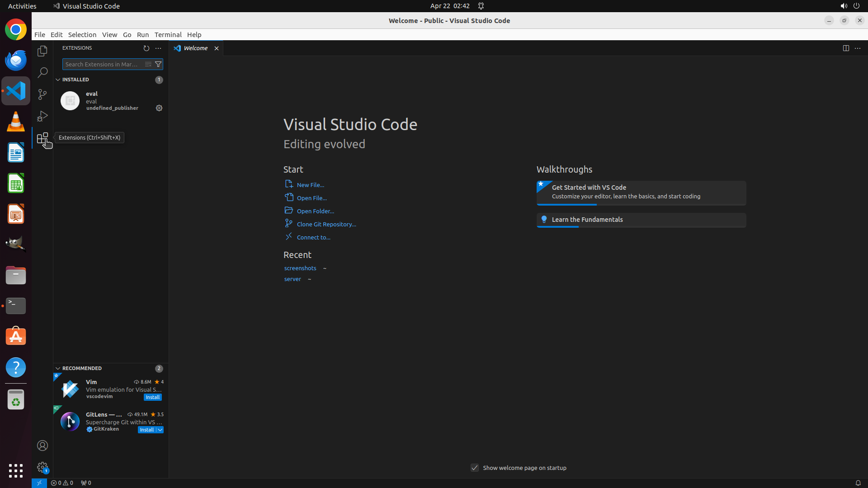Open the Run and Debug view
The height and width of the screenshot is (488, 868).
coord(42,116)
